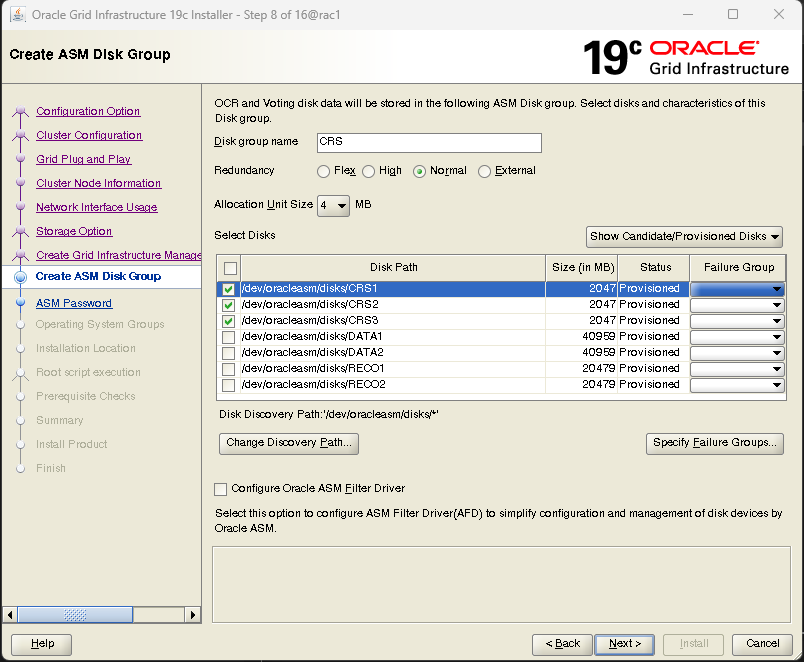Check the RECO1 disk checkbox
This screenshot has height=662, width=804.
(x=229, y=369)
